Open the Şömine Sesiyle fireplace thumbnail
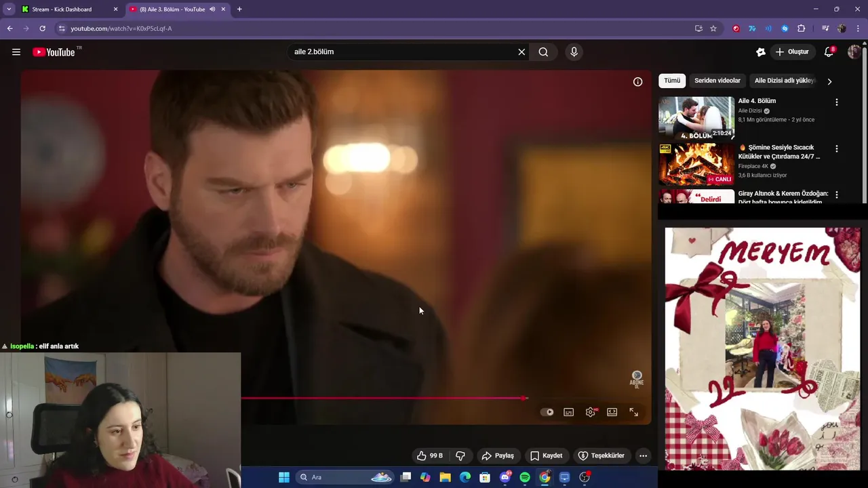This screenshot has height=488, width=868. tap(696, 164)
